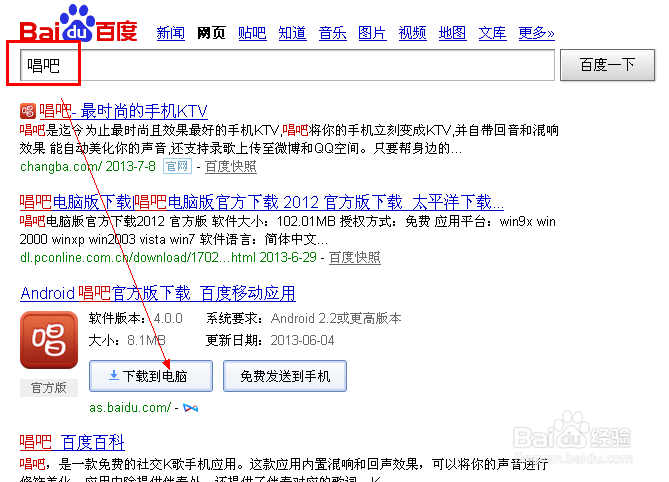Click the as.baidu.com/ URL text
Screen dimensions: 669x482
click(130, 408)
